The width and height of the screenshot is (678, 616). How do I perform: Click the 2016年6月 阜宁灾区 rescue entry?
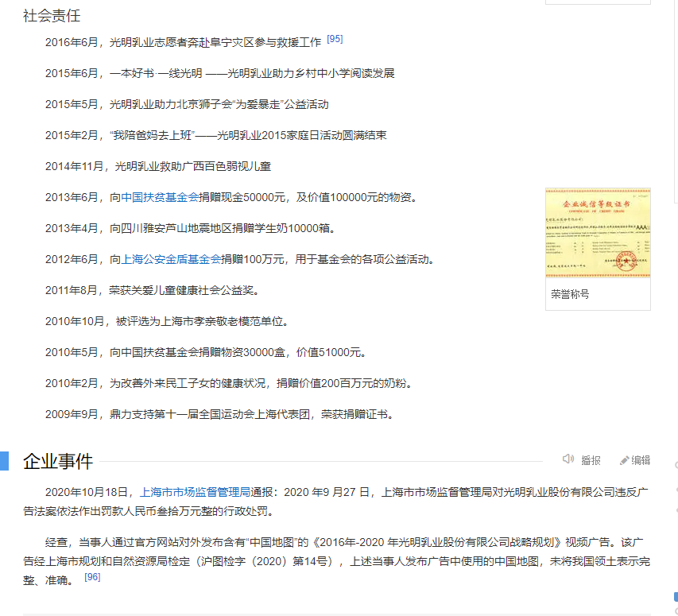pyautogui.click(x=183, y=42)
